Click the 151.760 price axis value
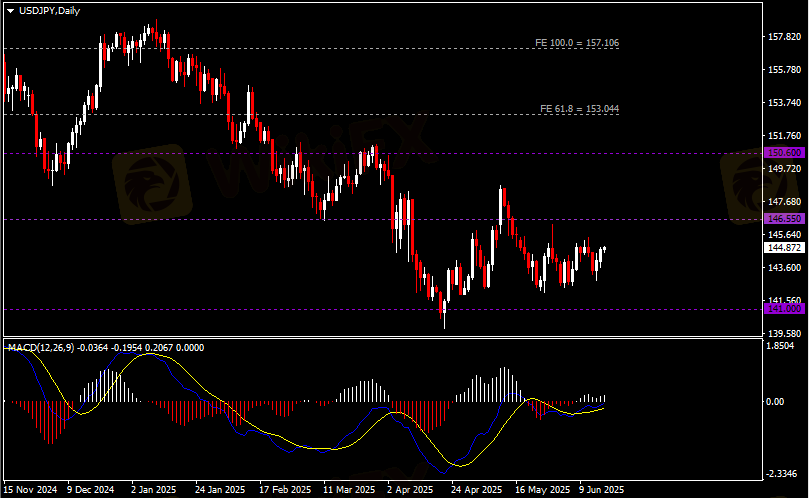Screen dimensions: 809x498 pos(785,136)
